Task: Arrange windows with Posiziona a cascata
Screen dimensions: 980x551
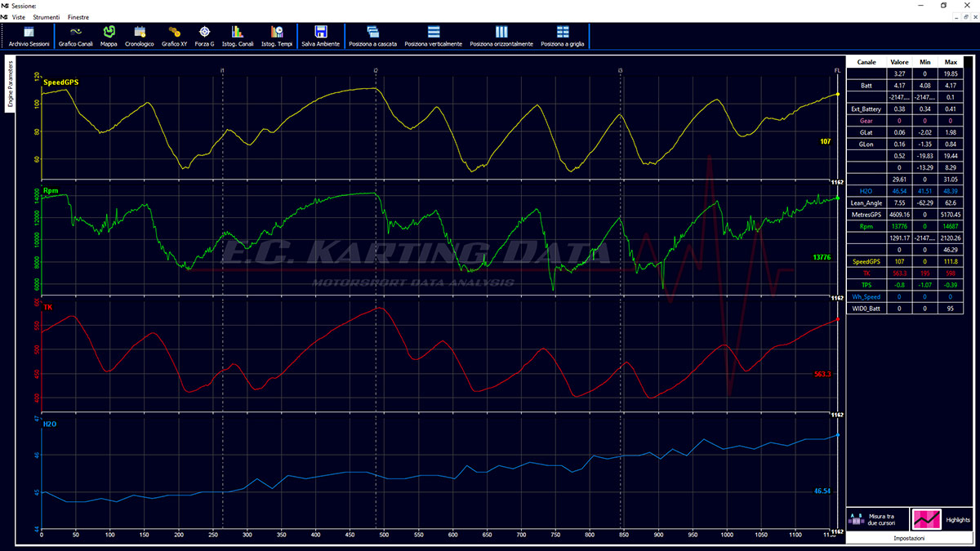Action: click(372, 35)
